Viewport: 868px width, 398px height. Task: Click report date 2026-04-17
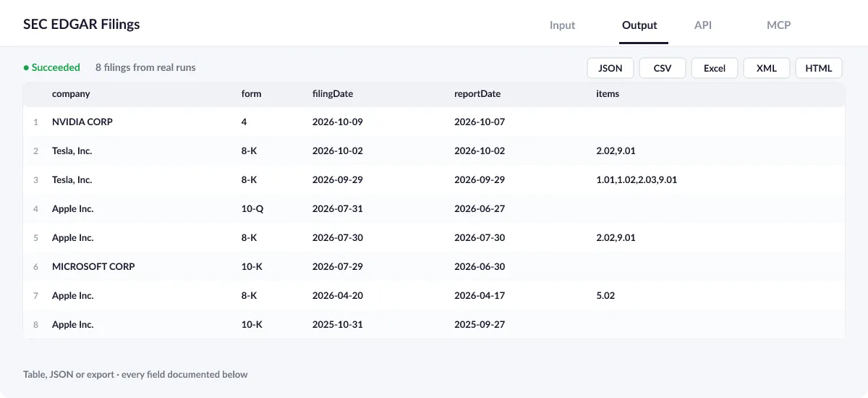pos(480,295)
